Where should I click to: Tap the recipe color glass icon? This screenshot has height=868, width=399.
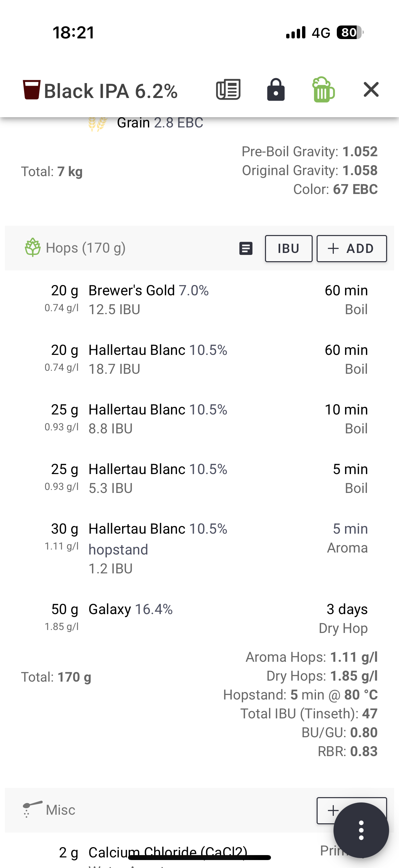click(32, 90)
